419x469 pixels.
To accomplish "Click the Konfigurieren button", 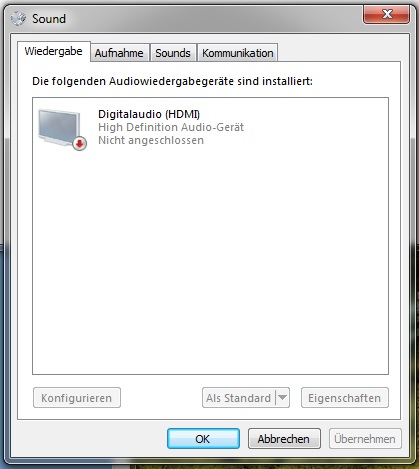I will point(77,398).
